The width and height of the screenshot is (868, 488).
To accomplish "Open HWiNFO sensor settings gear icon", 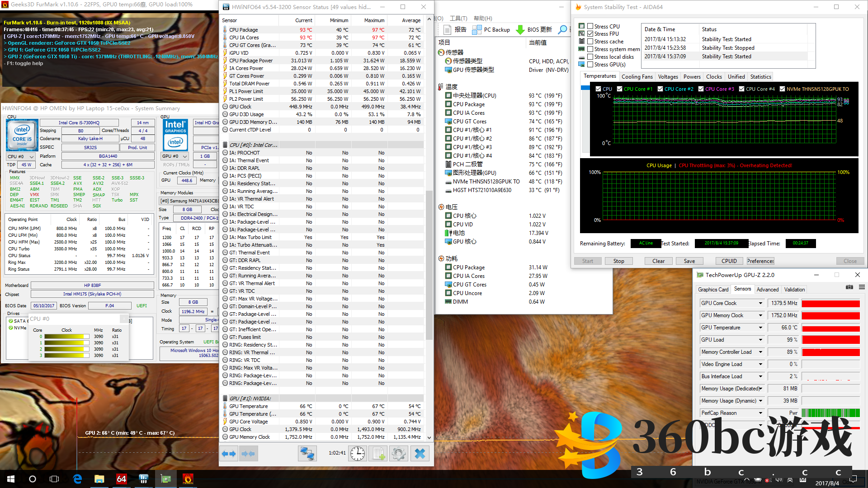I will 399,454.
